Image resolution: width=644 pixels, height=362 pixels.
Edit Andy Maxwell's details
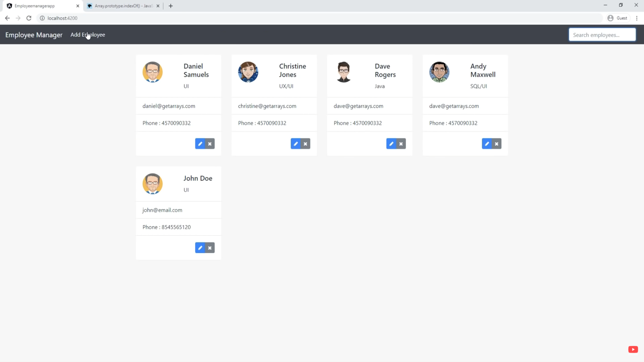(x=487, y=144)
